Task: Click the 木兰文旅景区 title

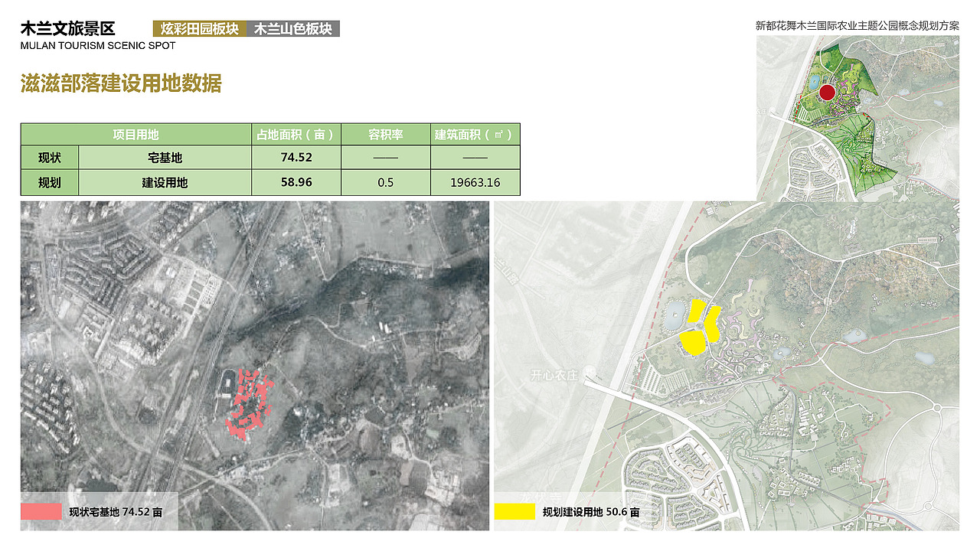Action: 67,29
